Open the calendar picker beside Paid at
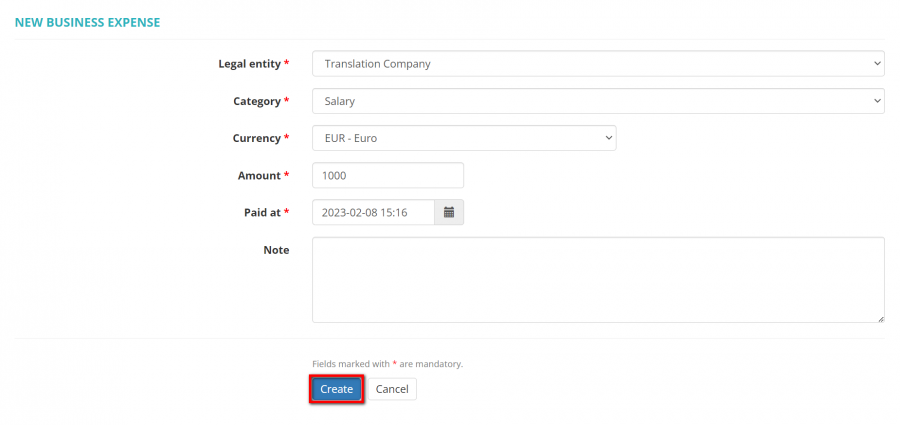Viewport: 900px width, 425px height. tap(449, 212)
